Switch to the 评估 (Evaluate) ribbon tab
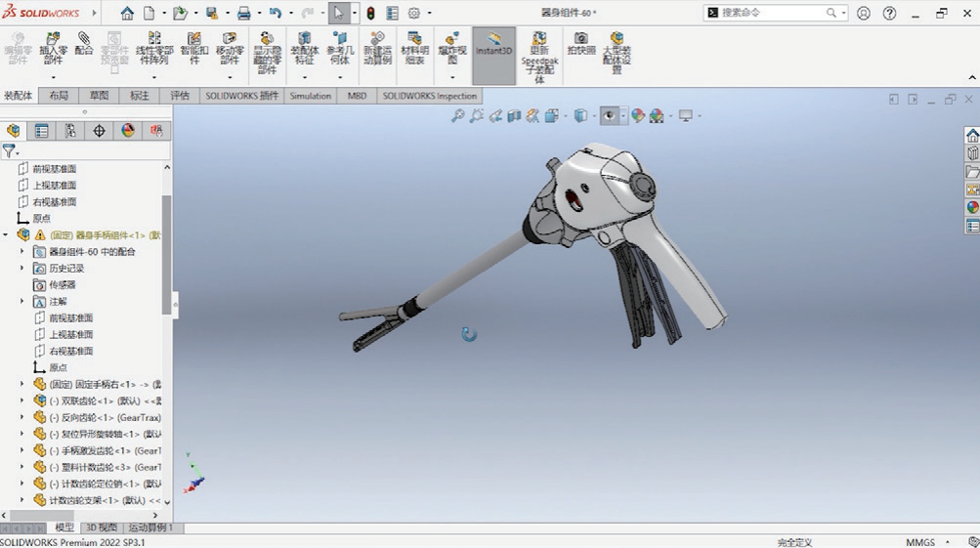 pos(179,96)
